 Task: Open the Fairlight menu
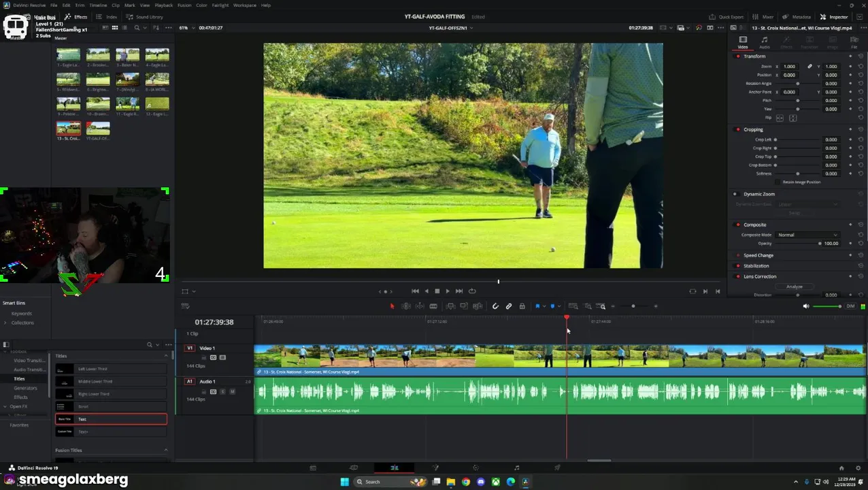point(220,5)
